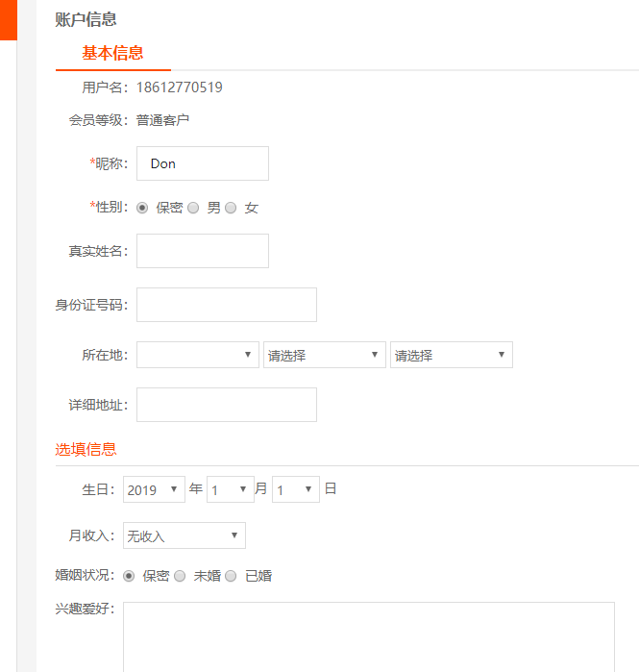
Task: Open the birthday year dropdown showing 2019
Action: coord(154,489)
